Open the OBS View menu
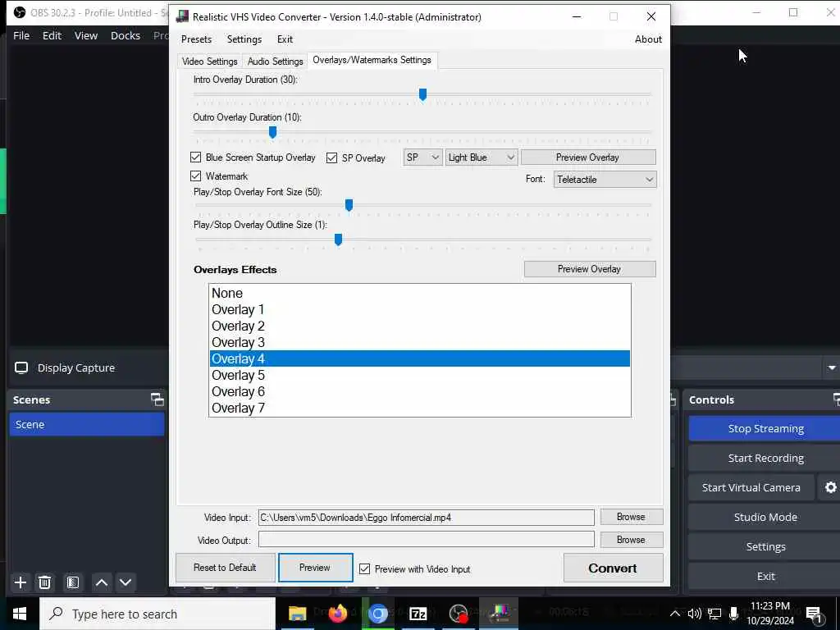The image size is (840, 630). [x=85, y=35]
